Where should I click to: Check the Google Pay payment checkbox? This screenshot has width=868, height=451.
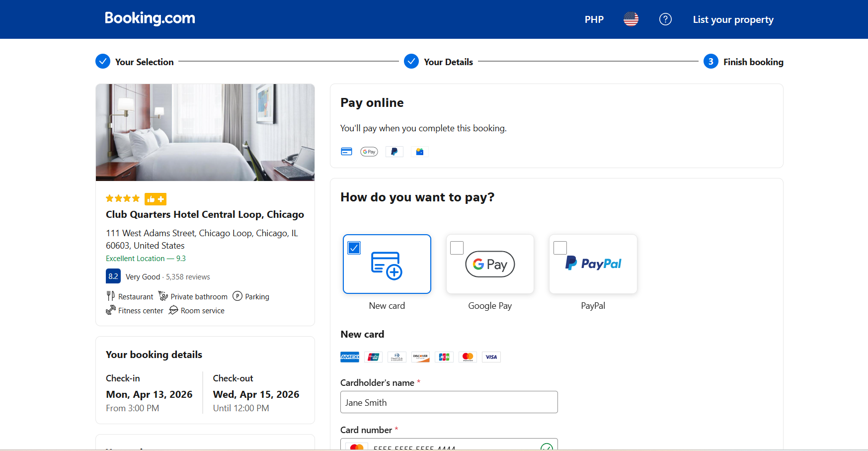click(457, 248)
